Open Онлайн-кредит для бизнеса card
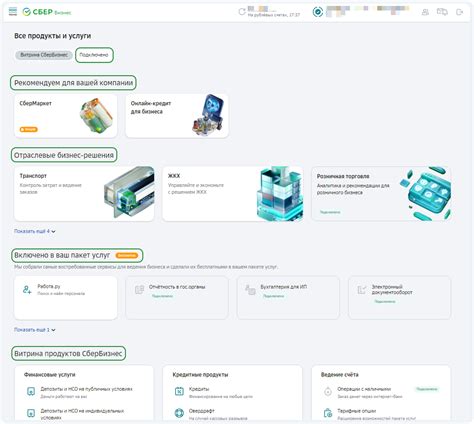Image resolution: width=474 pixels, height=424 pixels. [x=177, y=116]
